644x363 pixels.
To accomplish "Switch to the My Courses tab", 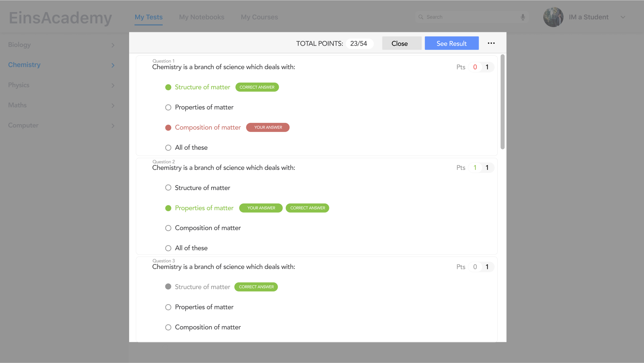I will click(x=259, y=17).
